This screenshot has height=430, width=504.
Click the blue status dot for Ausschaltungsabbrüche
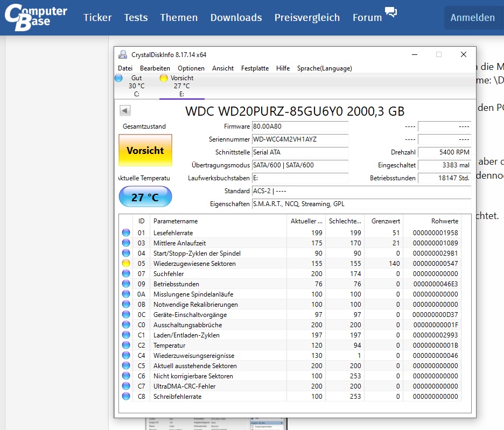point(126,325)
